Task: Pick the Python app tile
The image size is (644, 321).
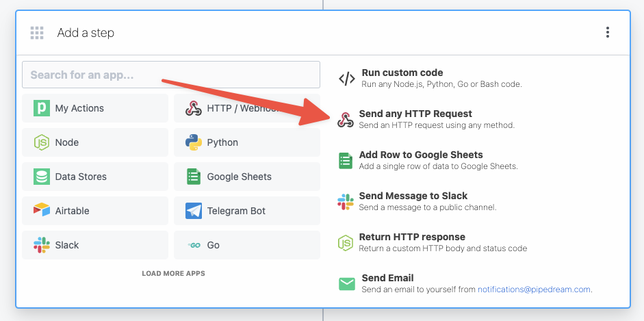Action: tap(247, 142)
